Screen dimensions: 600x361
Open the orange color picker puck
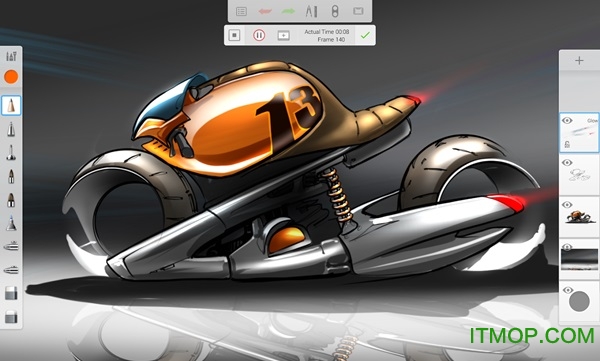(11, 77)
